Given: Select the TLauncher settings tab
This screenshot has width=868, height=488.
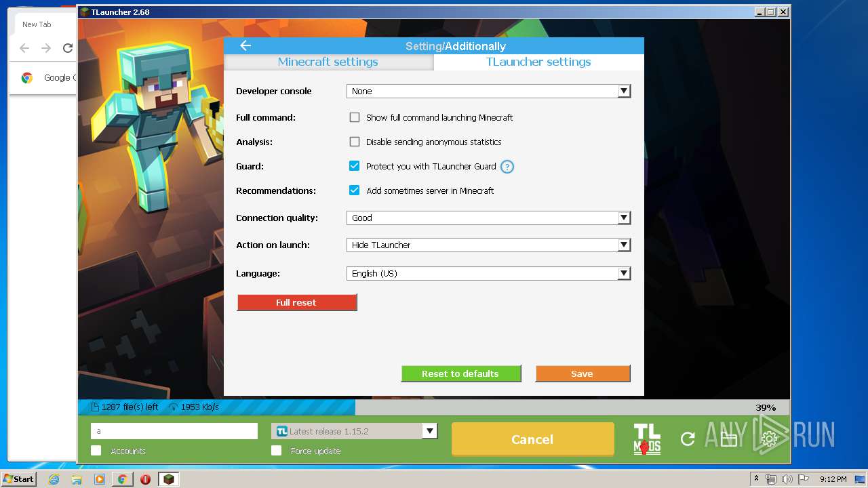Looking at the screenshot, I should click(538, 62).
